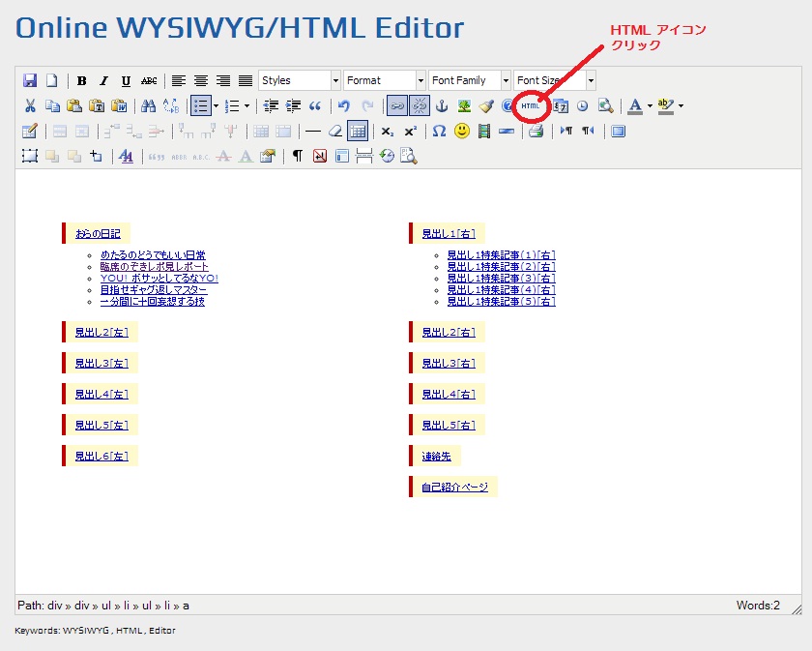The height and width of the screenshot is (651, 812).
Task: Toggle Bold formatting
Action: pos(82,80)
